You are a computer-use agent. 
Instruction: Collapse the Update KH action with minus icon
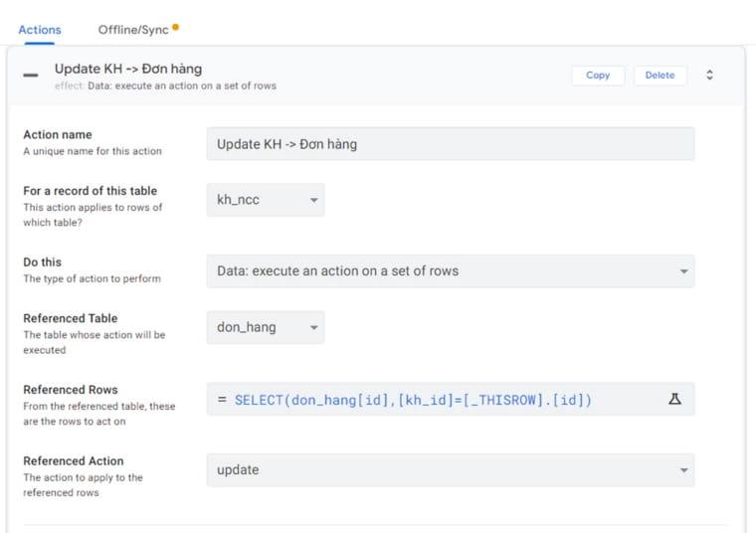pyautogui.click(x=31, y=76)
